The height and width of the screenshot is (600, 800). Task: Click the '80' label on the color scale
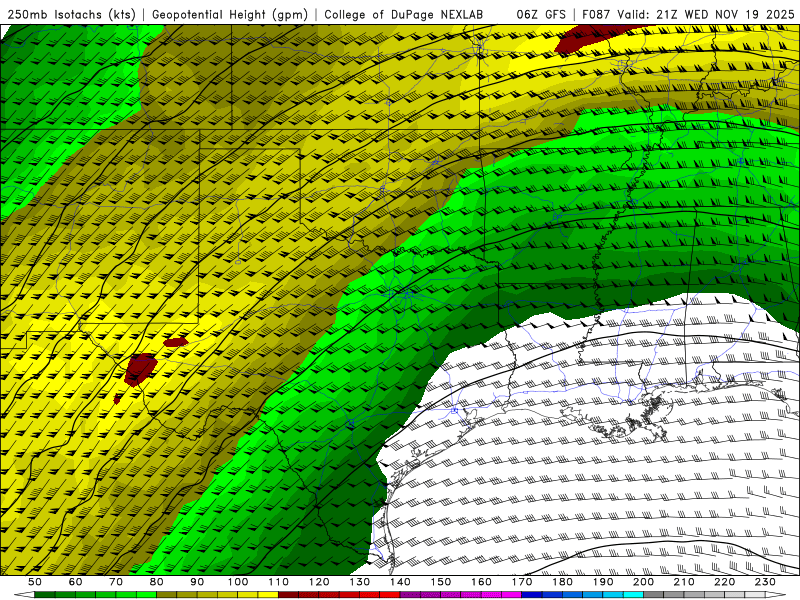click(x=157, y=582)
